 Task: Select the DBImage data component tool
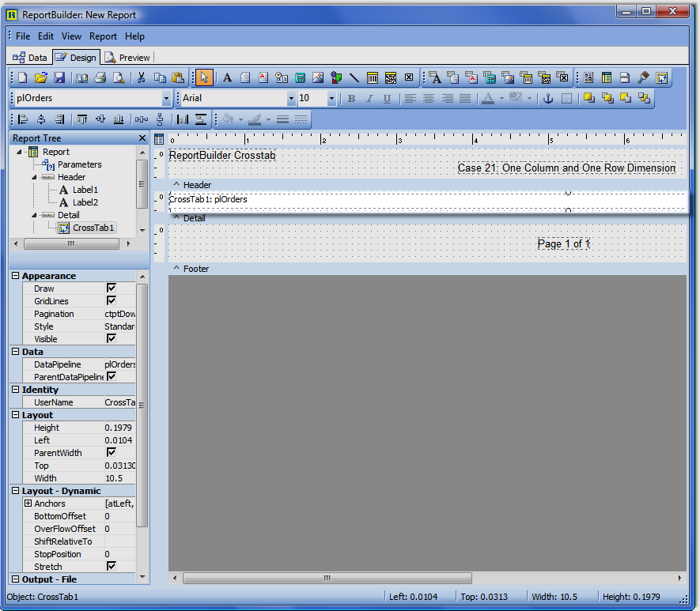point(508,78)
